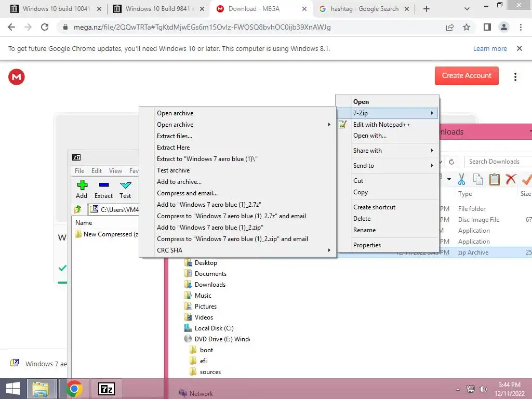Select Local Disk (C:) in tree
This screenshot has width=532, height=399.
coord(214,328)
